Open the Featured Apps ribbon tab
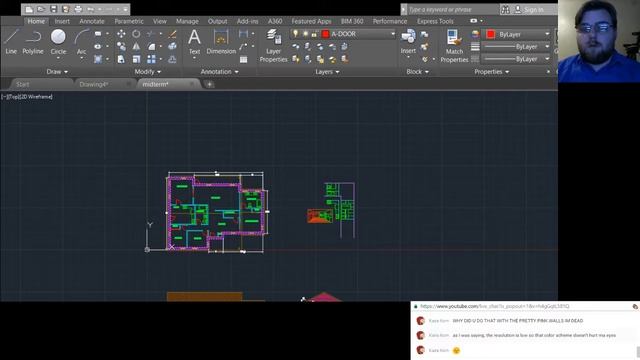The width and height of the screenshot is (640, 360). [x=311, y=21]
